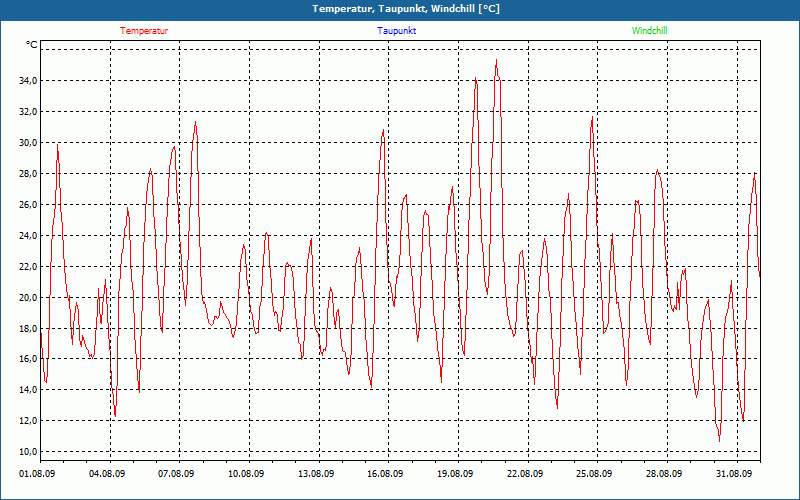Click the 19.08.09 date label
This screenshot has width=800, height=500.
point(455,473)
